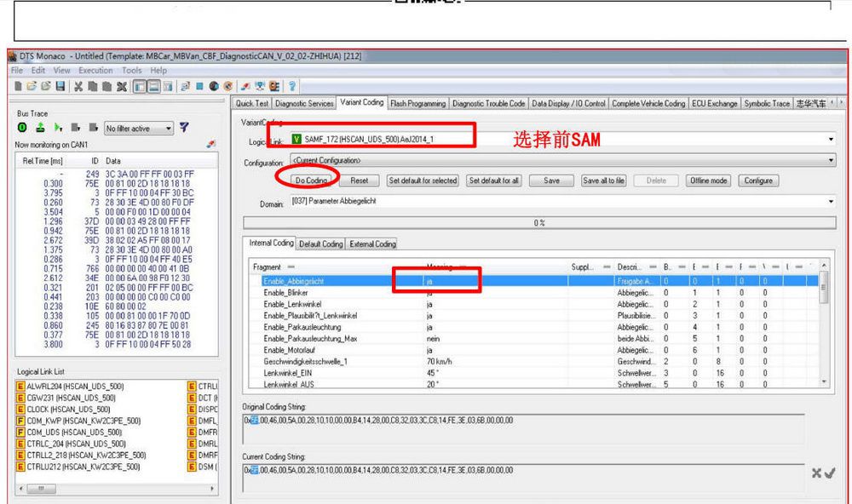Click the network monitor toolbar icon
The image size is (852, 504).
click(260, 86)
